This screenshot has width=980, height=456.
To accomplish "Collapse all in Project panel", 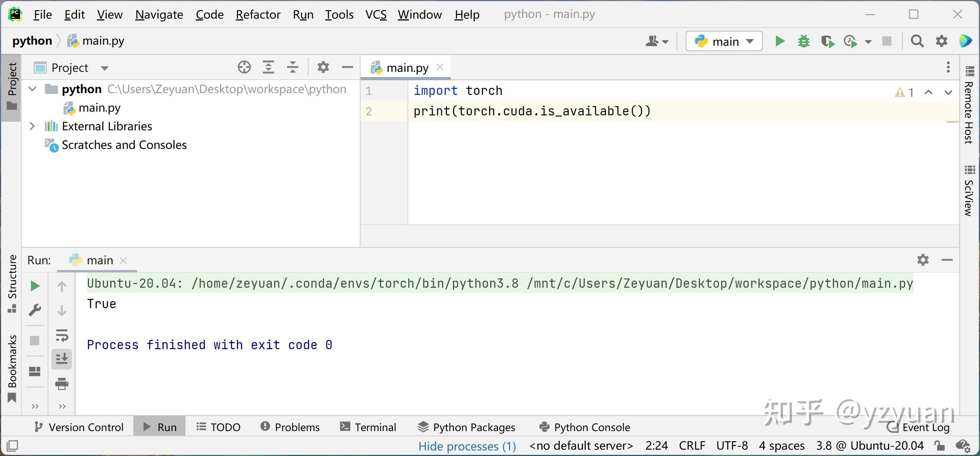I will click(x=292, y=67).
